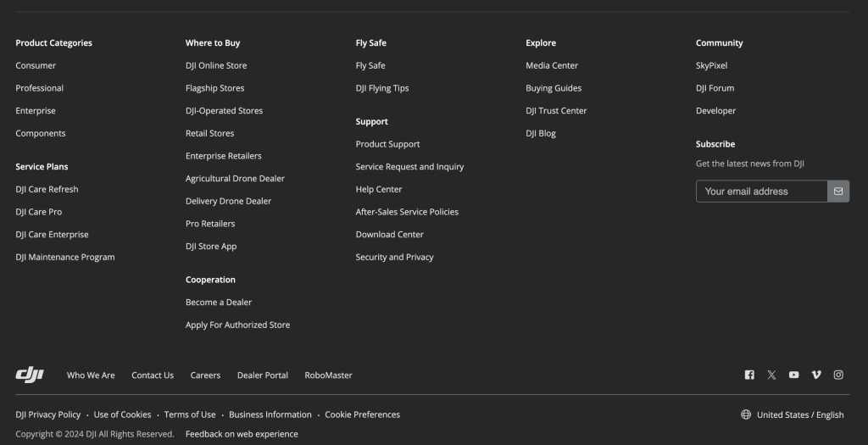
Task: Open Professional product category
Action: click(x=39, y=88)
